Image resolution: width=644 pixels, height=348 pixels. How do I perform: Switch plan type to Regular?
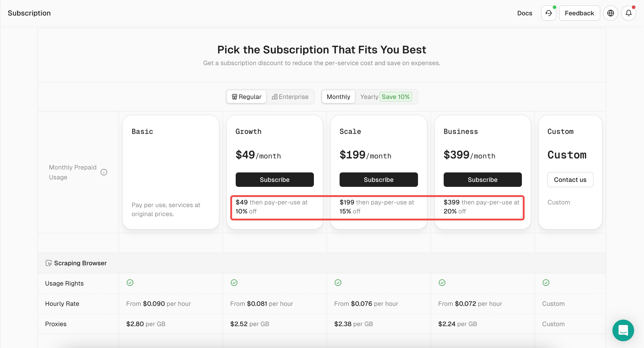[247, 97]
